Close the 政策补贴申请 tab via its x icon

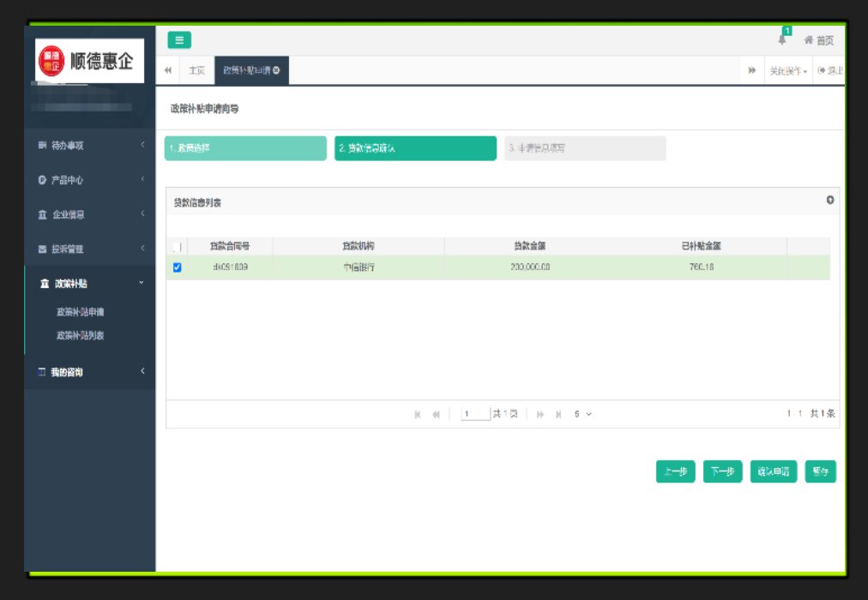[276, 70]
